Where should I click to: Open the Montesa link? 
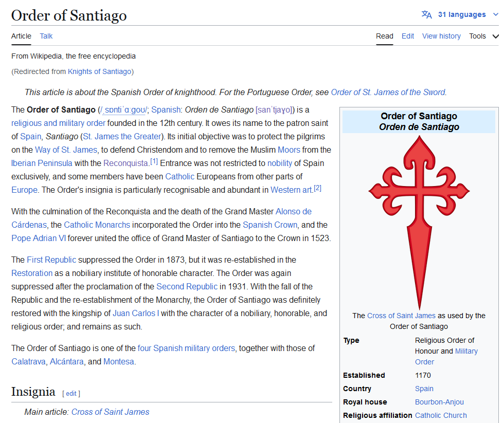[119, 362]
